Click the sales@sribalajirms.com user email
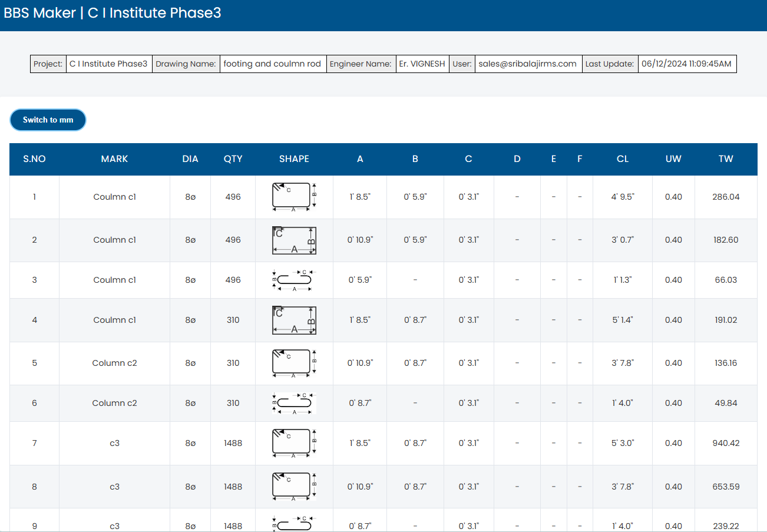 click(527, 64)
